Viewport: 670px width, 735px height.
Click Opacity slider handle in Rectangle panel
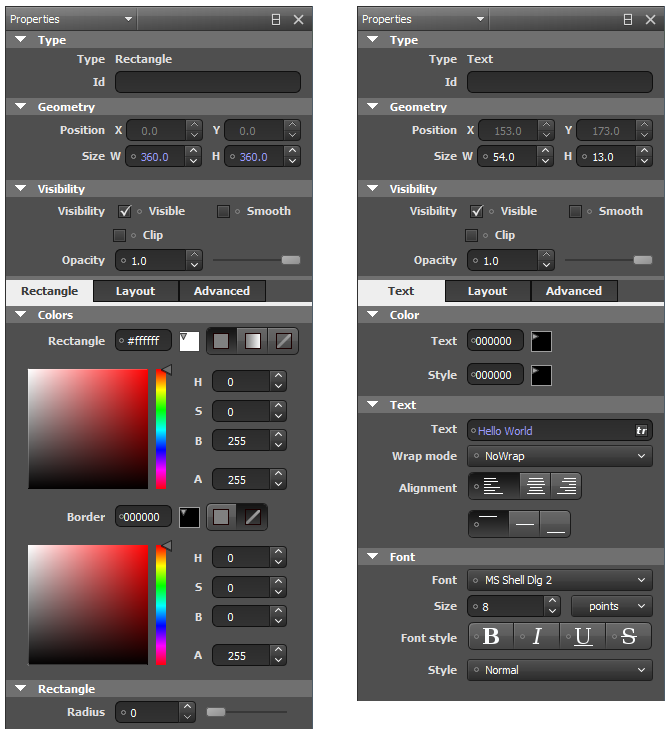tap(291, 260)
